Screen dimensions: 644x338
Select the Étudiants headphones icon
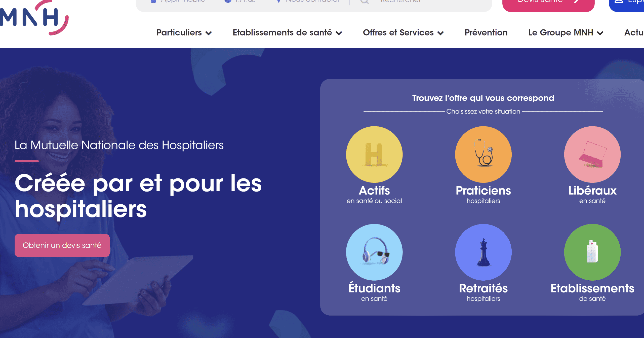(374, 252)
